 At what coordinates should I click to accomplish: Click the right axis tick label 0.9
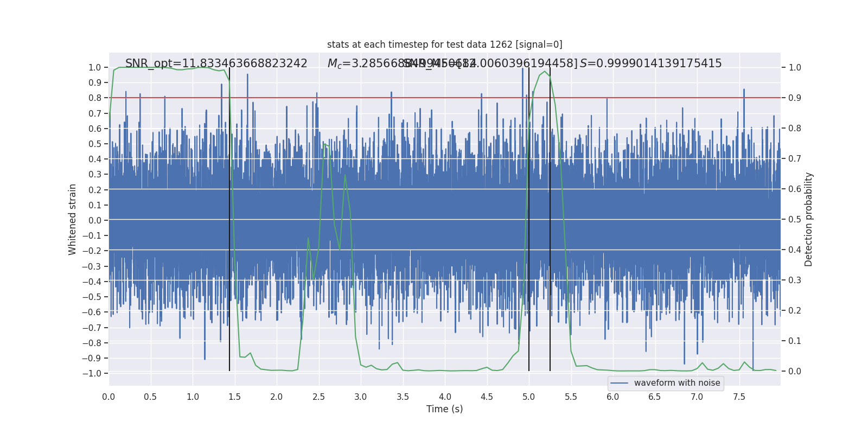pos(795,98)
